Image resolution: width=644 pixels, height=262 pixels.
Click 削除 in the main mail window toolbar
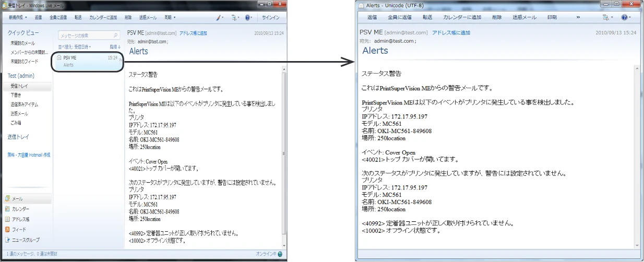[128, 17]
